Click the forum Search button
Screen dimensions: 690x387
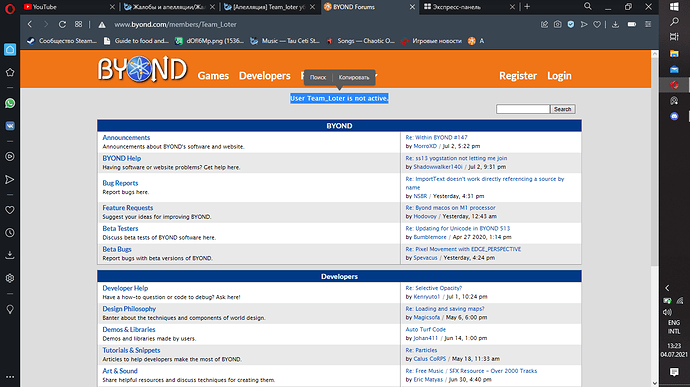563,109
